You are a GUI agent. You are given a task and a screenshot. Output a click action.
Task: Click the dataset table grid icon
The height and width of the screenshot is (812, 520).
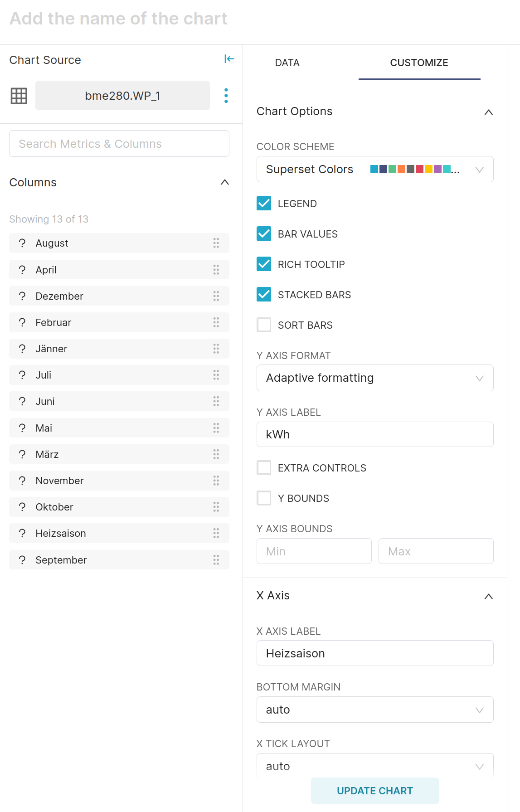click(x=19, y=96)
